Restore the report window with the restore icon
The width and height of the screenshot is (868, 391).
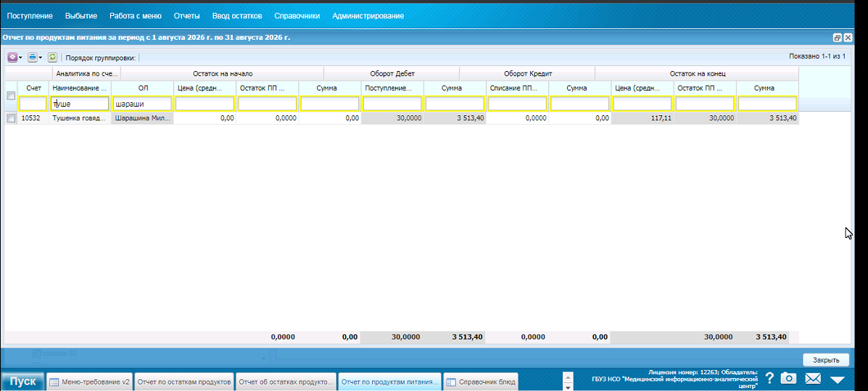pos(837,38)
